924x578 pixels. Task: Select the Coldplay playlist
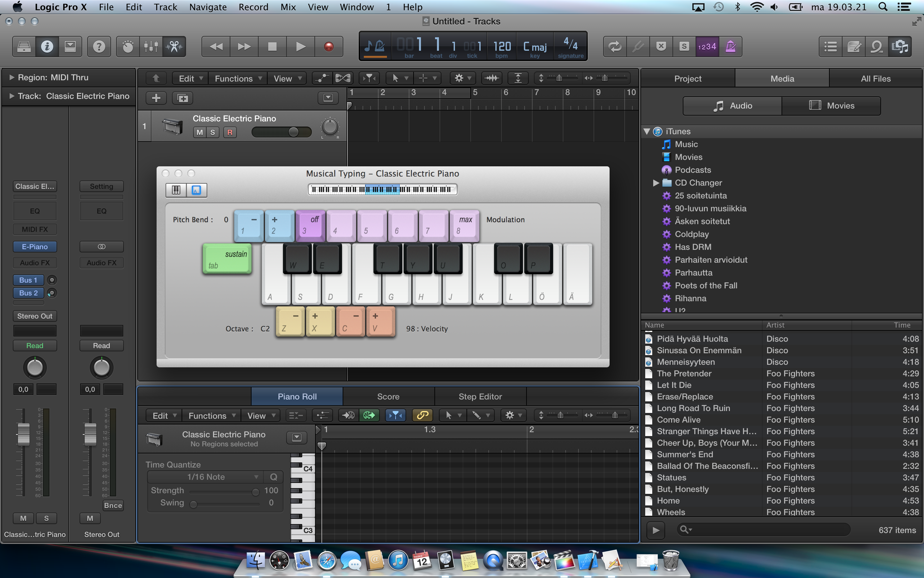691,234
